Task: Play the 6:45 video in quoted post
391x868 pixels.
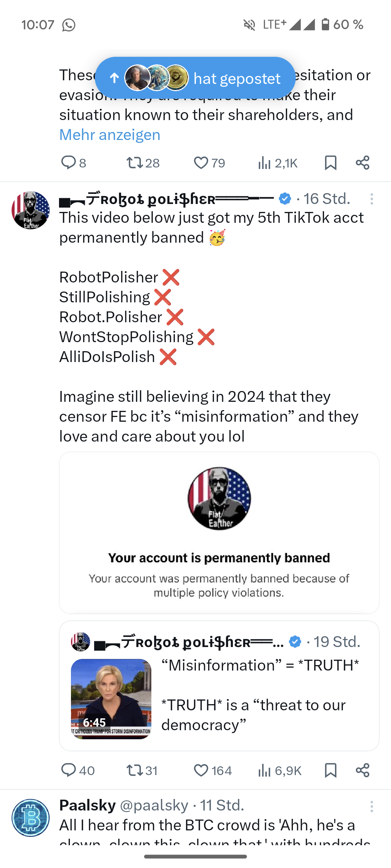Action: [111, 699]
